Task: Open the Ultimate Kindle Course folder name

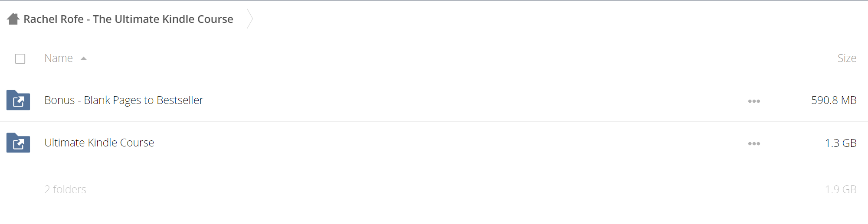Action: tap(99, 143)
